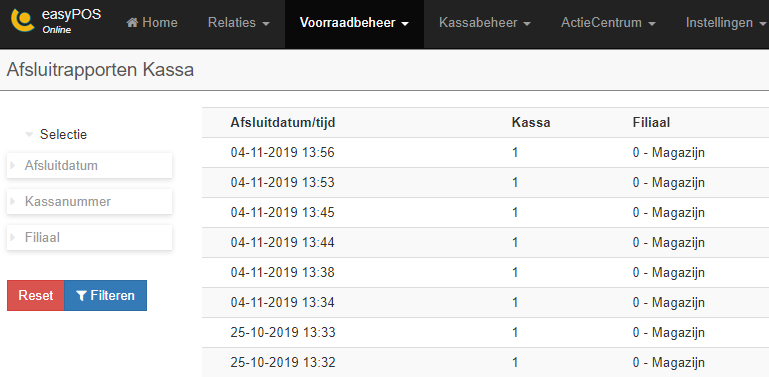Collapse the Selectie panel arrow
This screenshot has height=377, width=769.
pyautogui.click(x=29, y=134)
